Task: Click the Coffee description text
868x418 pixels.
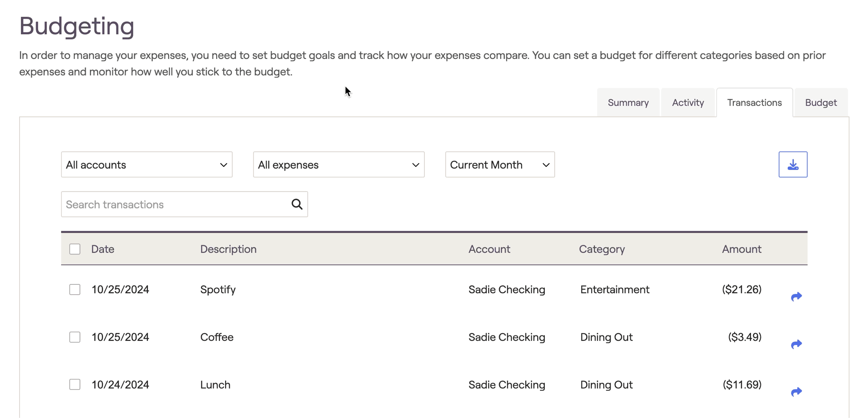Action: pos(217,337)
